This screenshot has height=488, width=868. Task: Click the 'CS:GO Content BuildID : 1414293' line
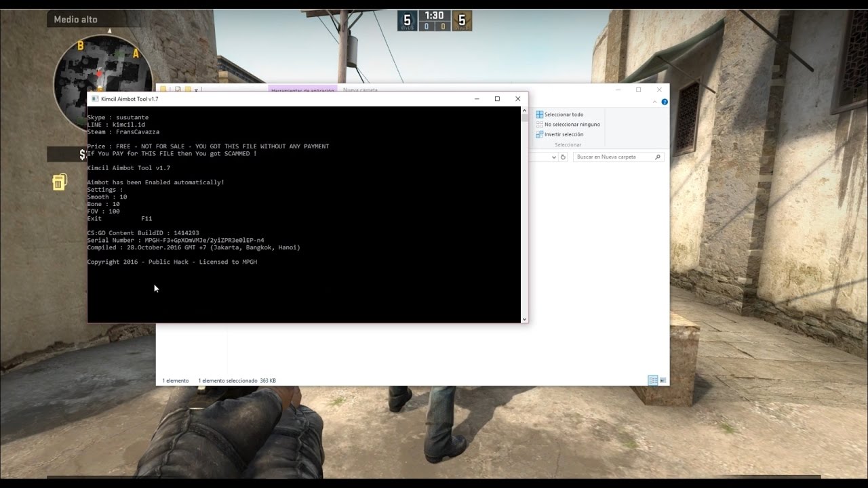[x=143, y=233]
